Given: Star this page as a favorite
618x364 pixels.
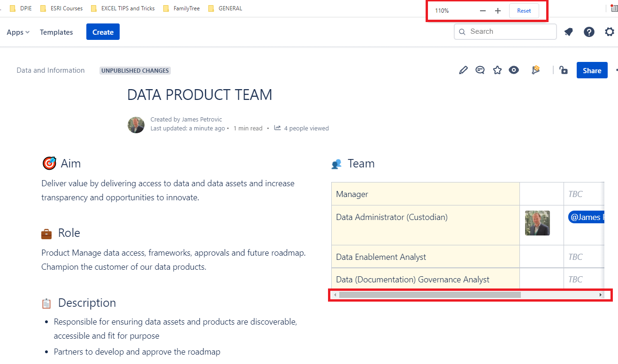Looking at the screenshot, I should point(497,70).
